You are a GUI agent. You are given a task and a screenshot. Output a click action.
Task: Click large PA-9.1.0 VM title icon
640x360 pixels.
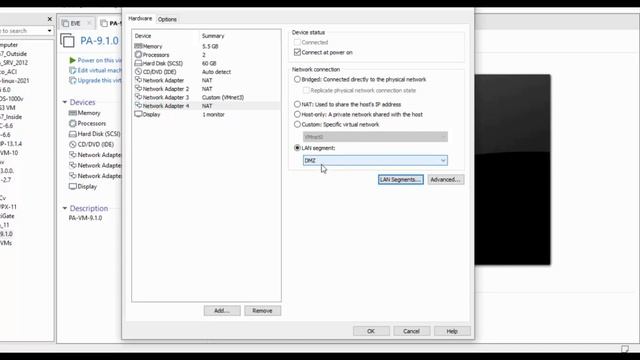click(x=67, y=41)
